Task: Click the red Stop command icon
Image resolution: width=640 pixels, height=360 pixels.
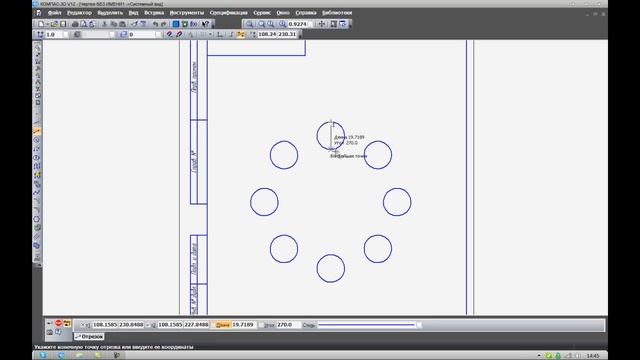Action: pyautogui.click(x=58, y=323)
